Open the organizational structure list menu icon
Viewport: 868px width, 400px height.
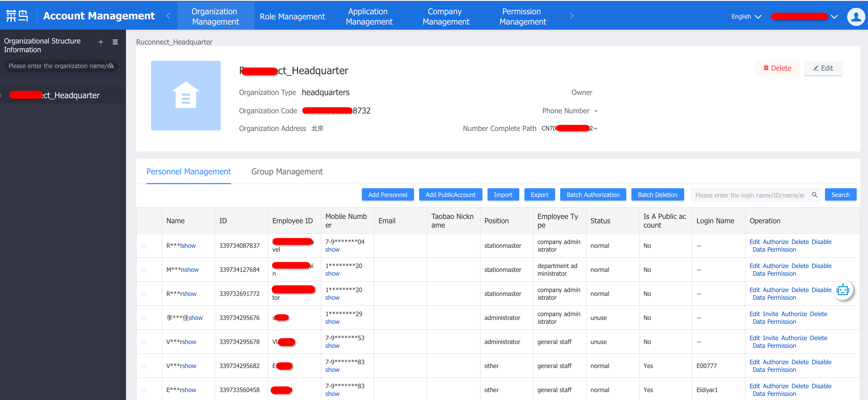[x=115, y=42]
